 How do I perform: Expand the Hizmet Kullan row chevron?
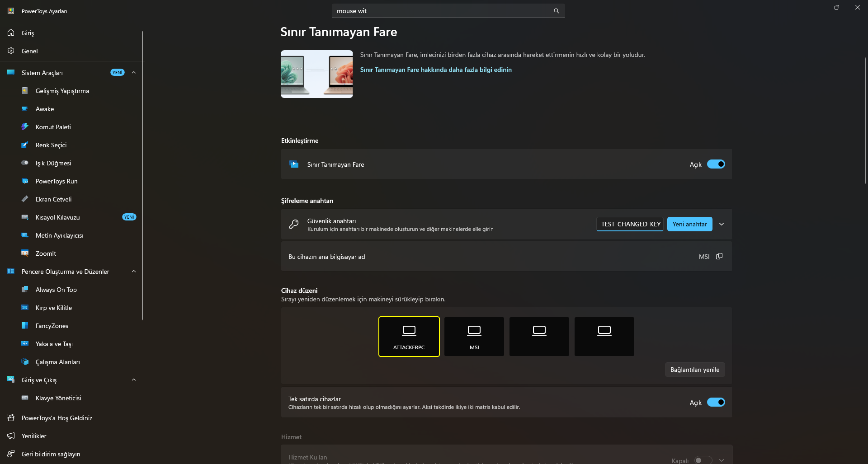pos(722,460)
